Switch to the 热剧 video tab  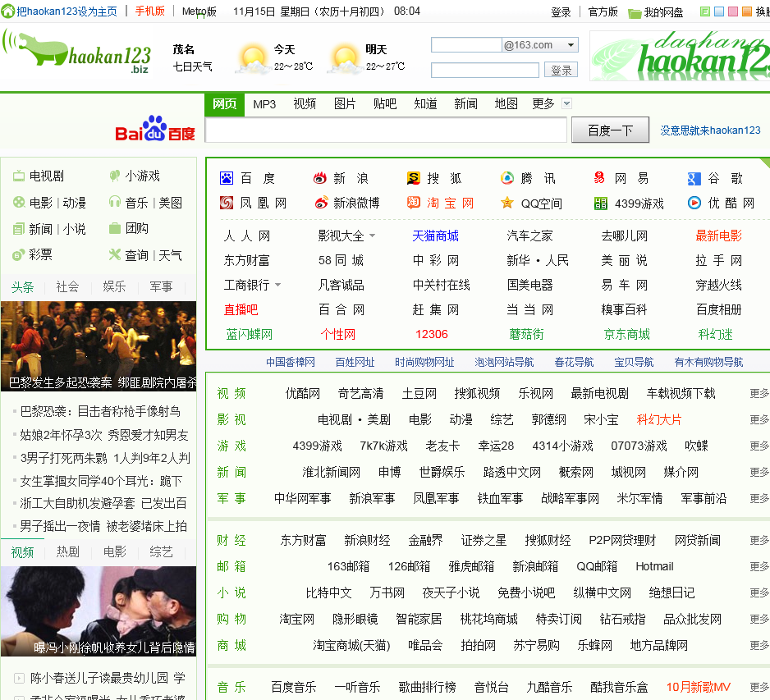pyautogui.click(x=68, y=551)
